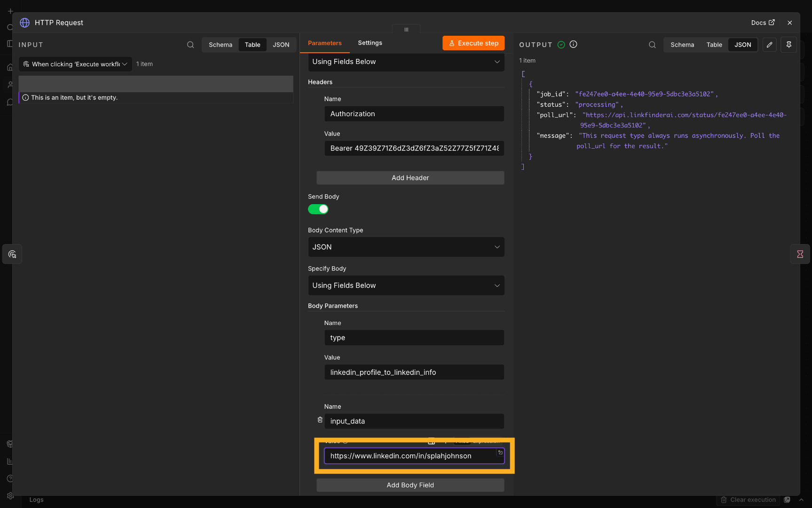Open Specify Body Using Fields Below dropdown

(x=406, y=286)
